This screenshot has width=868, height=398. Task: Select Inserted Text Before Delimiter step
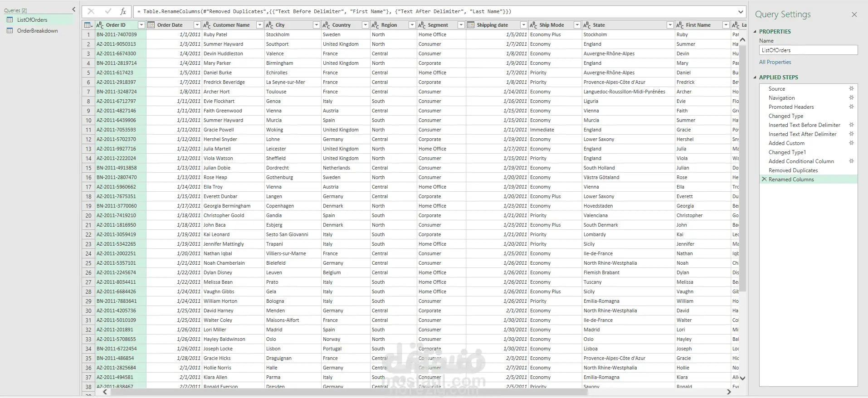(804, 125)
